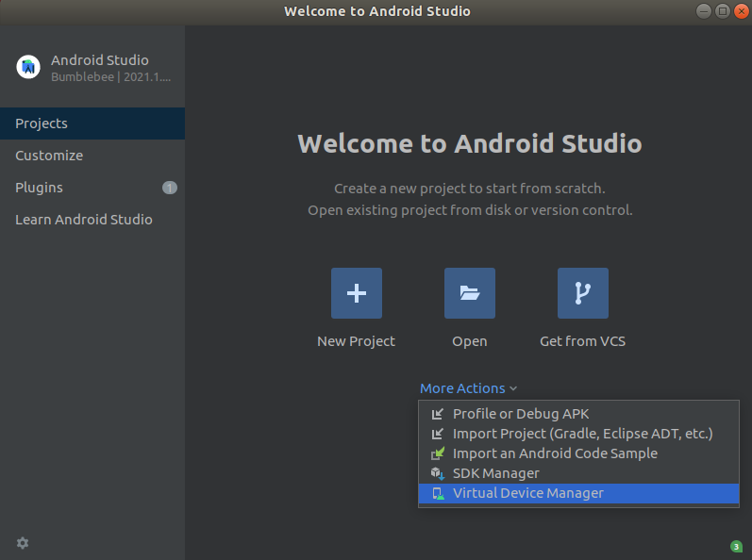
Task: Minimize the Welcome window
Action: (x=704, y=11)
